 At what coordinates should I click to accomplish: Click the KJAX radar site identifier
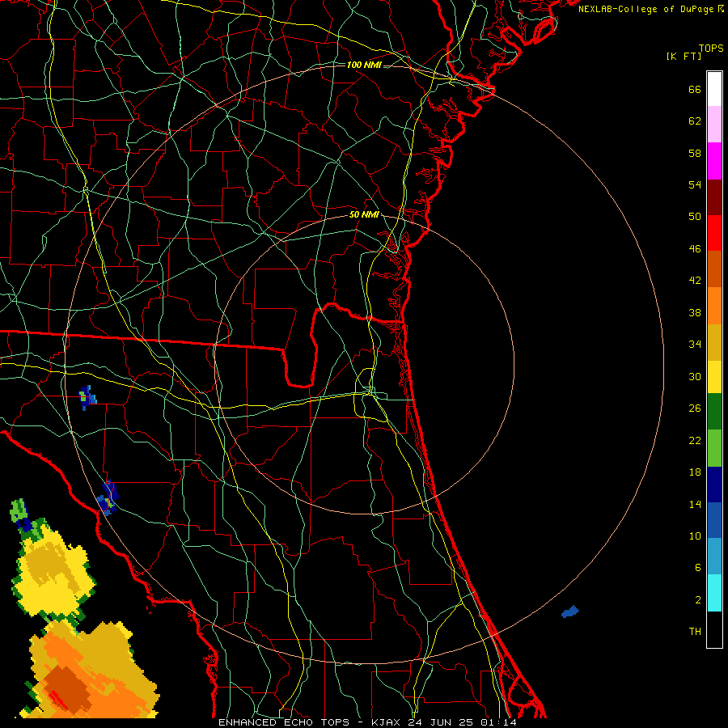[387, 722]
